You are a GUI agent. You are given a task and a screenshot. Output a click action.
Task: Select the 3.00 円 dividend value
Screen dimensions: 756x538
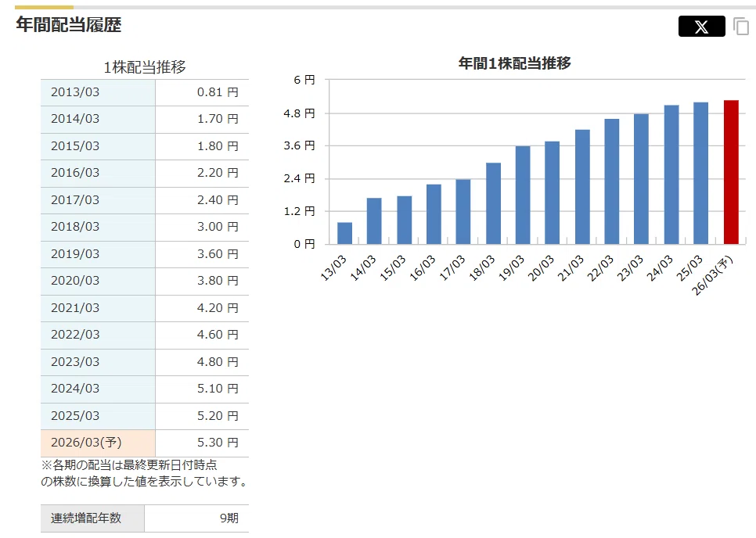point(218,226)
